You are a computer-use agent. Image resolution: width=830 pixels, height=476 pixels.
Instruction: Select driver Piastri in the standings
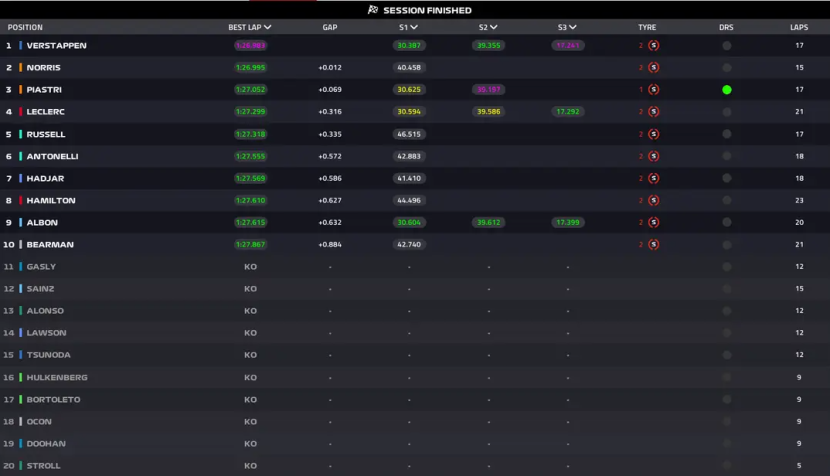44,89
